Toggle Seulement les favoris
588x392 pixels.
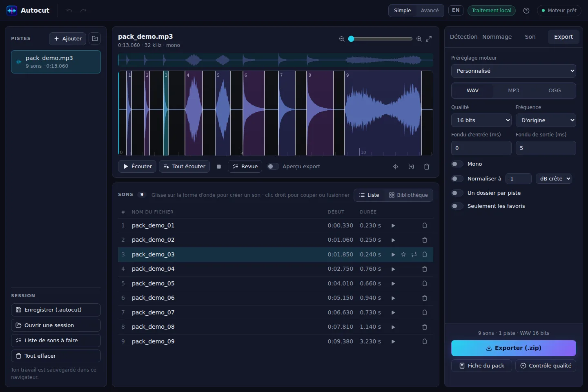tap(457, 206)
